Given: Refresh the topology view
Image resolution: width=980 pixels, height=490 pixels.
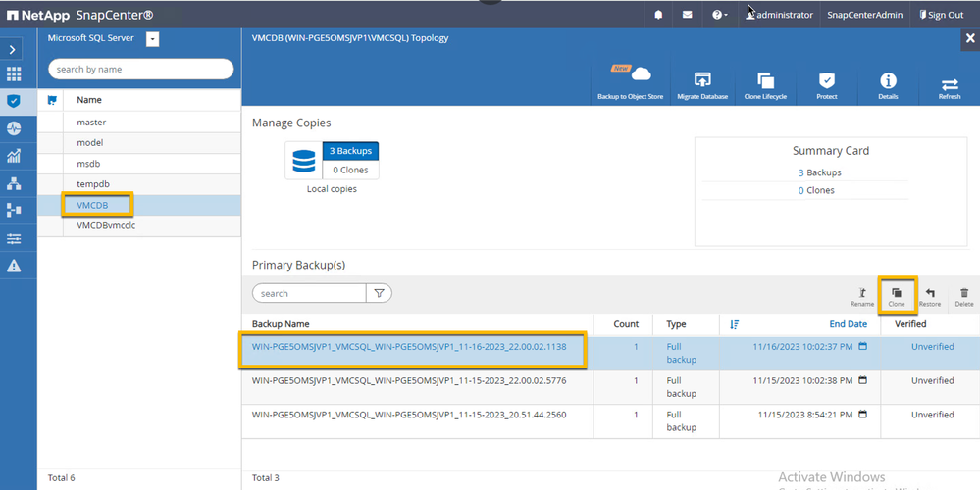Looking at the screenshot, I should (x=950, y=86).
